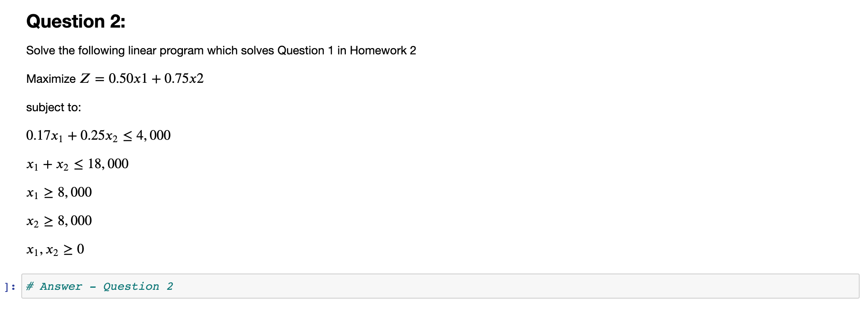Click the constraint x1 ≥ 8,000
The width and height of the screenshot is (868, 317).
pos(58,192)
